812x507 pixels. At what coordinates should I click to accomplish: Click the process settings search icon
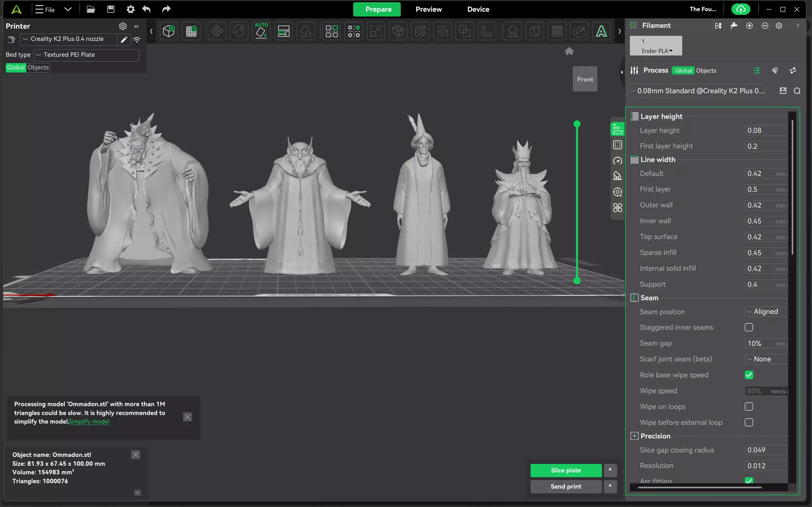coord(797,91)
